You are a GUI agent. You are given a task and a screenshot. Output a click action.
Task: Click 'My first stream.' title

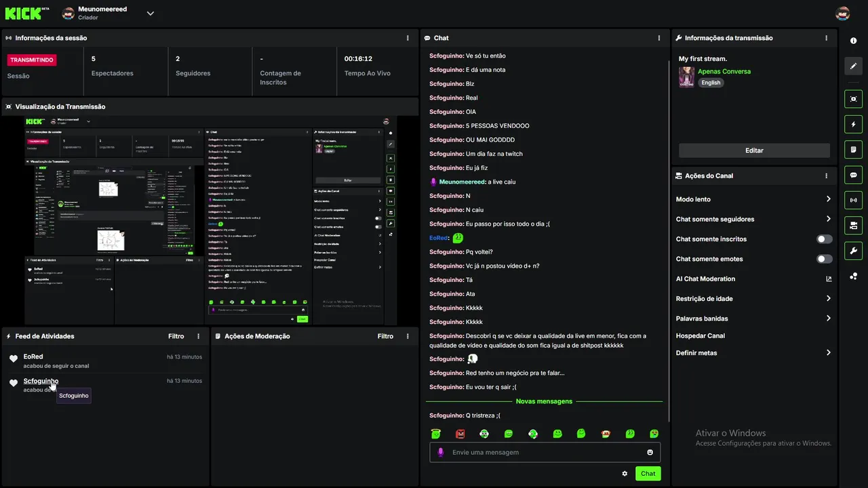(703, 59)
